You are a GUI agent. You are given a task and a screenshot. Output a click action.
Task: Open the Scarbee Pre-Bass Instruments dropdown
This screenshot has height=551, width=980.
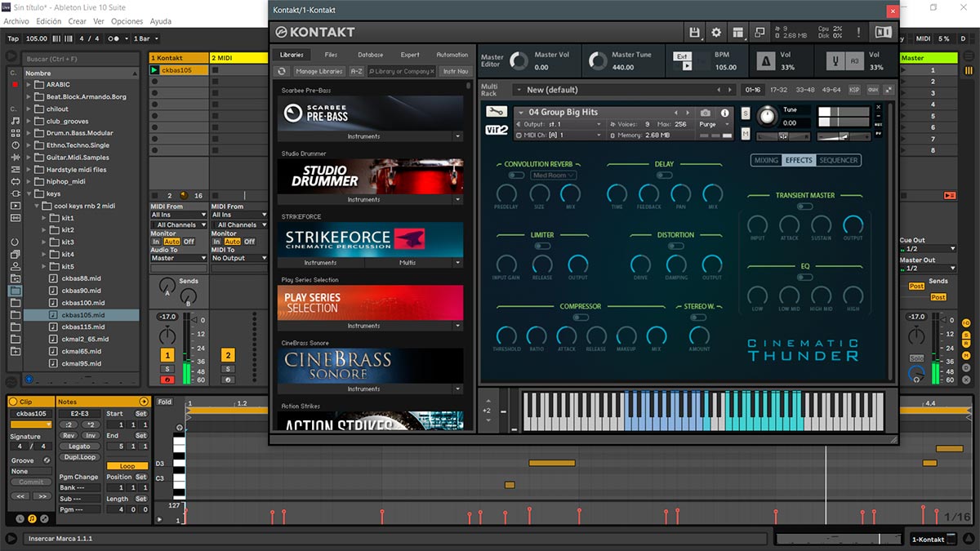(x=457, y=136)
